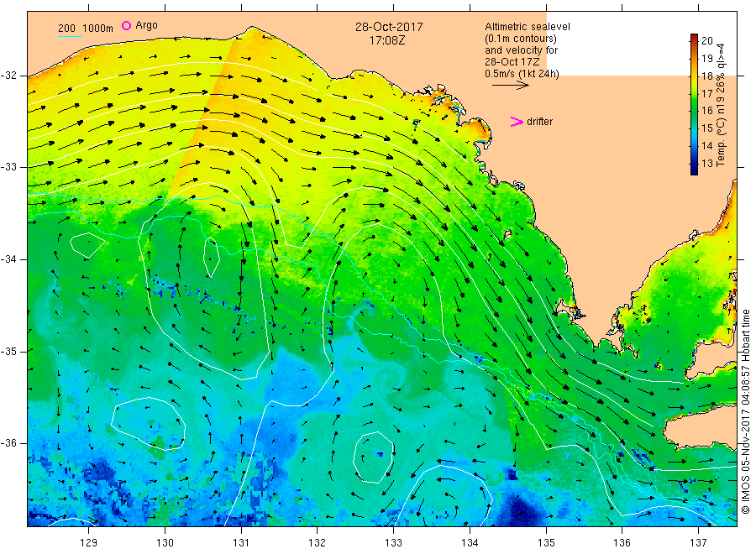Click the '20' colorbar tick label
Screen dimensions: 756x554
706,41
